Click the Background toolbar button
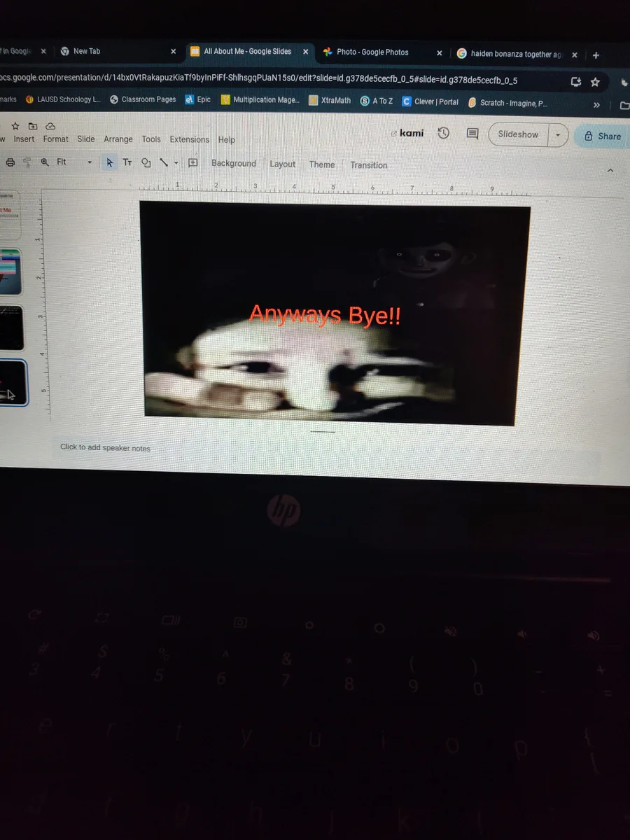Viewport: 630px width, 840px height. point(234,164)
